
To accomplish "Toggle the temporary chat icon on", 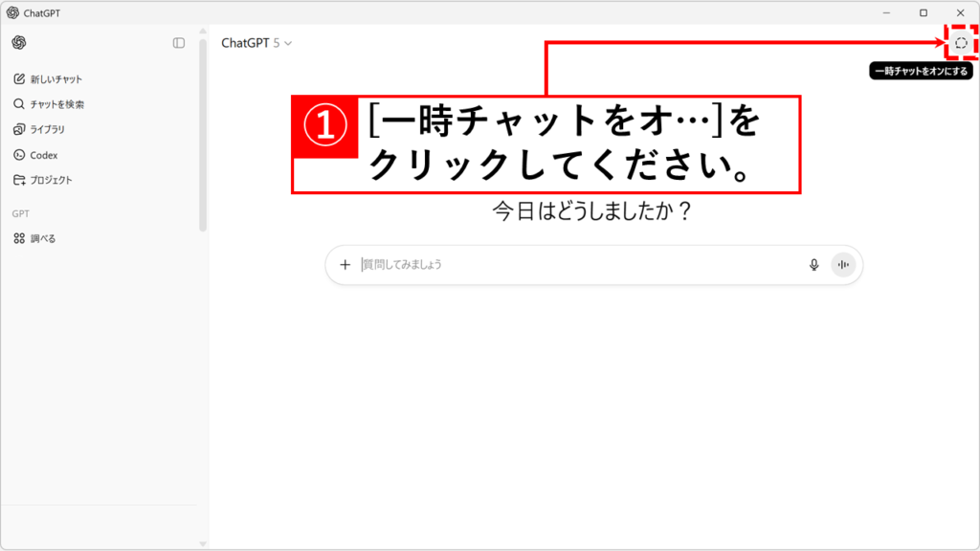I will [x=961, y=43].
